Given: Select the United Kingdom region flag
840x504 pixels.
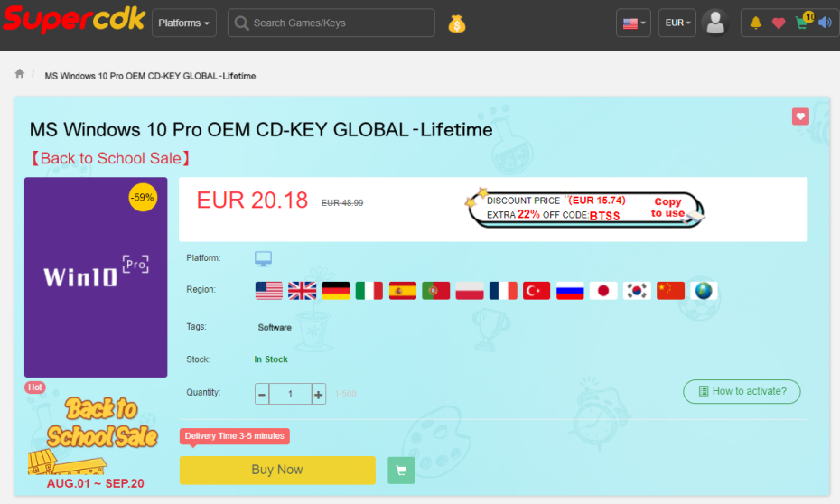Looking at the screenshot, I should pos(303,290).
